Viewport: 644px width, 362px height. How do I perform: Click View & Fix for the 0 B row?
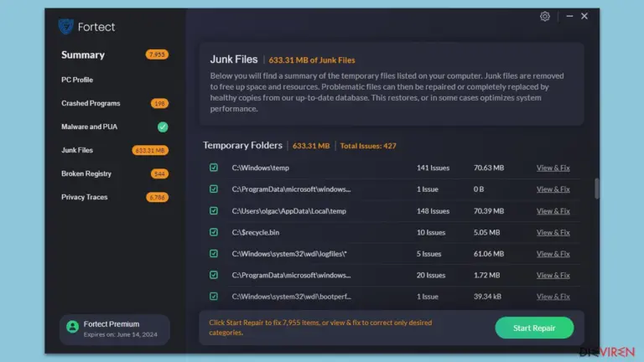553,189
